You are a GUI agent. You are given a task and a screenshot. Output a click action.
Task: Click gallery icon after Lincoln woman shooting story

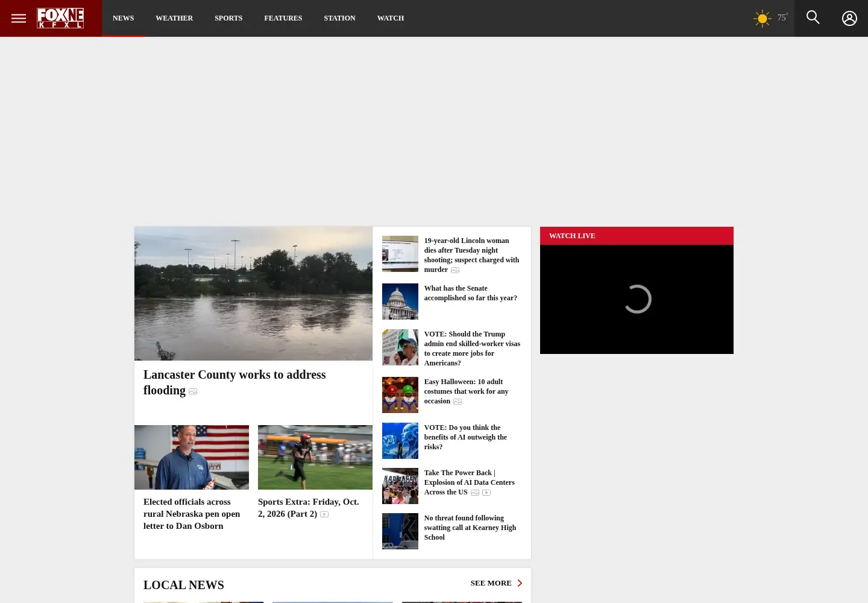point(455,270)
